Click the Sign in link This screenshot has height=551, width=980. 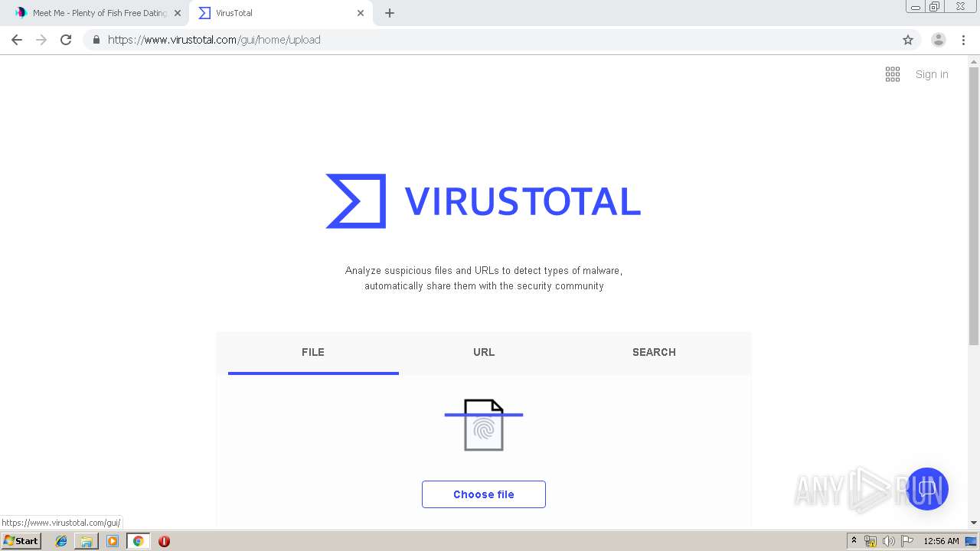click(932, 74)
